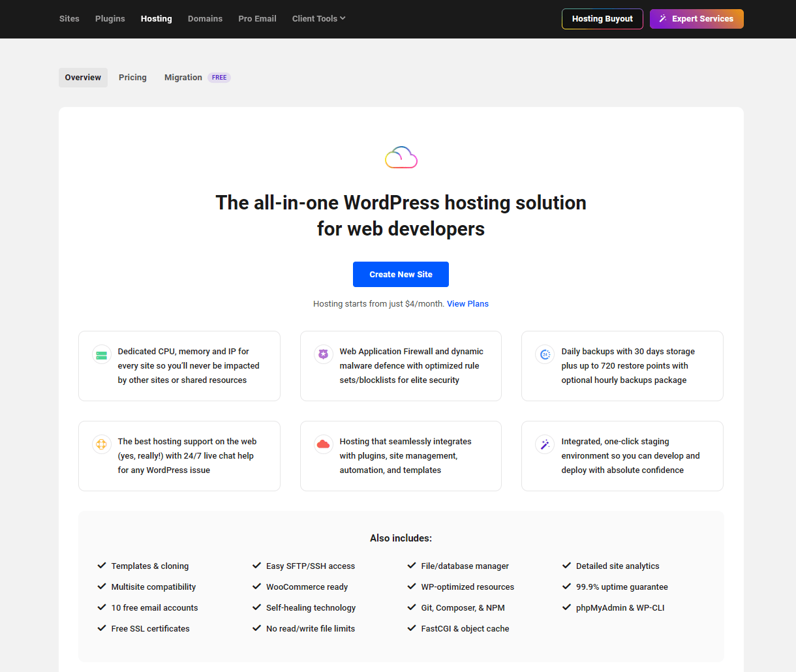Click the blue daily backups clock icon
The width and height of the screenshot is (796, 672).
(x=545, y=354)
